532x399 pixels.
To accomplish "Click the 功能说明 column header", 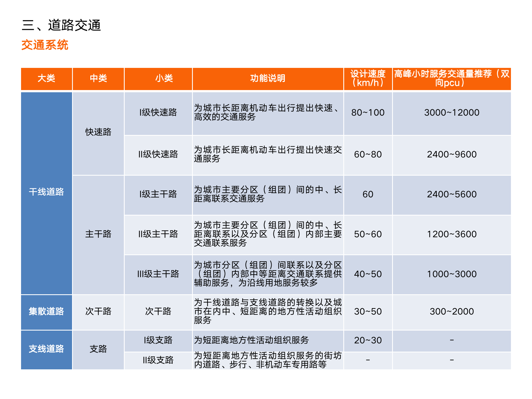I will [x=268, y=78].
